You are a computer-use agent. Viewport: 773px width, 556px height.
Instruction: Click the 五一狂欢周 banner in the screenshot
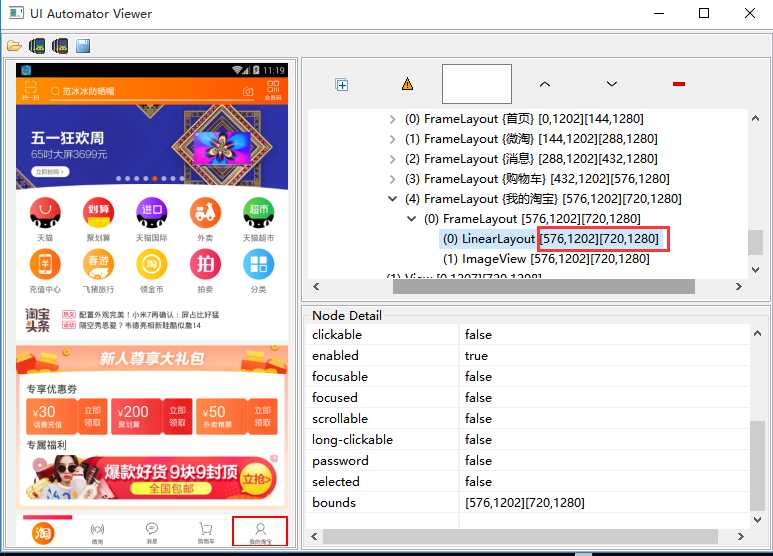pos(152,147)
